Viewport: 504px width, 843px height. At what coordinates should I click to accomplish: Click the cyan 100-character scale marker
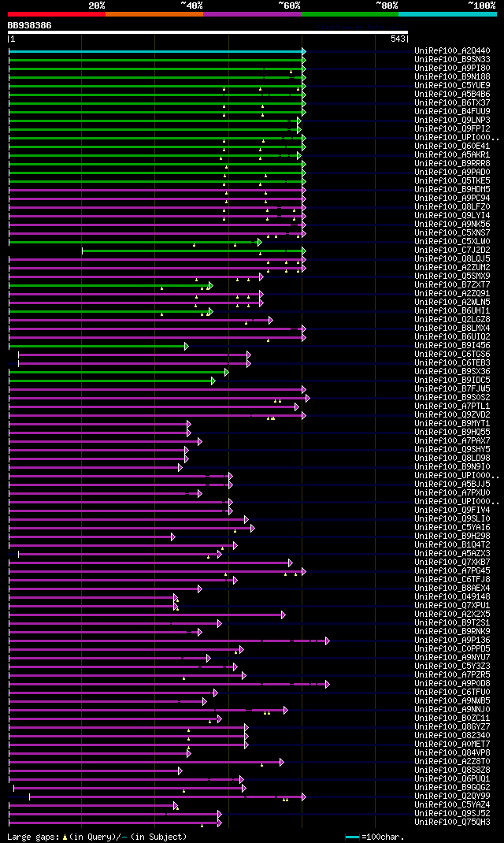point(352,837)
